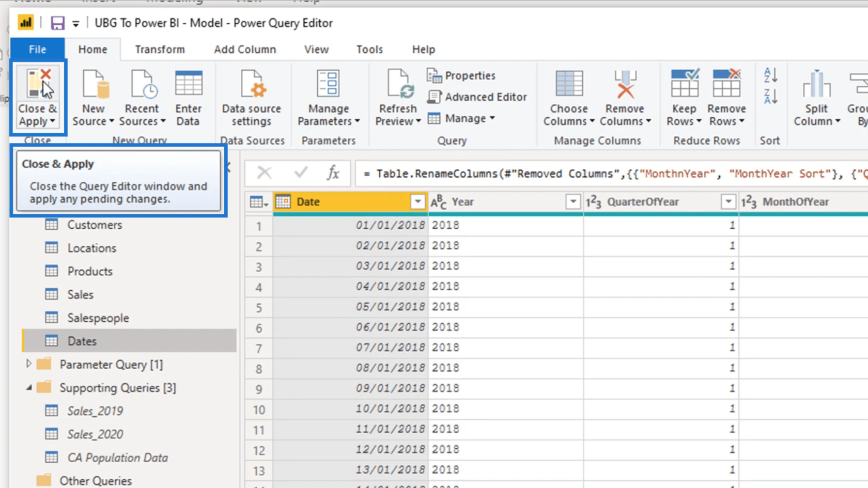868x488 pixels.
Task: Click the ABC type icon on Year
Action: click(438, 202)
